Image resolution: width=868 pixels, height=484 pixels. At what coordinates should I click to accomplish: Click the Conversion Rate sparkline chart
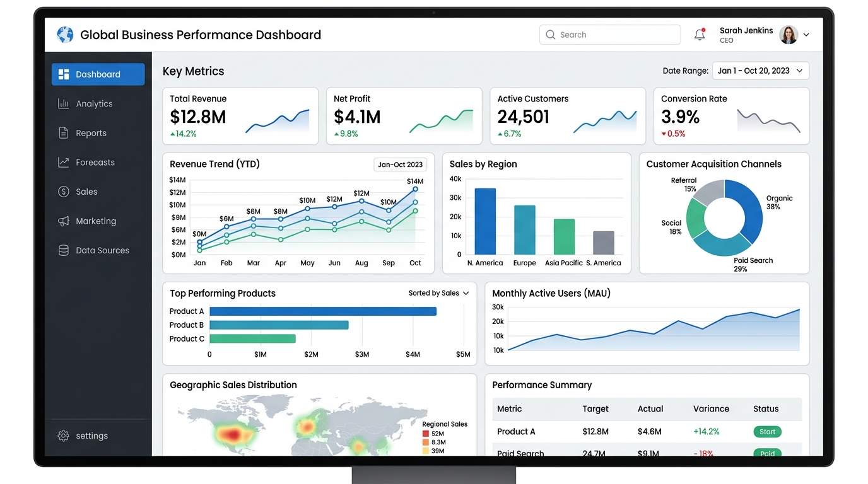pyautogui.click(x=769, y=121)
